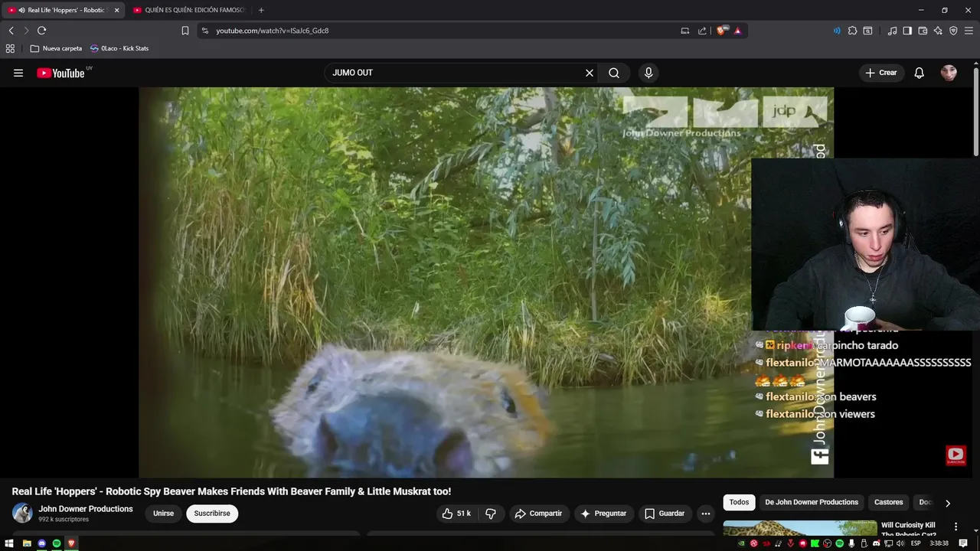The image size is (980, 551).
Task: Open the three-dot more actions menu
Action: [706, 514]
